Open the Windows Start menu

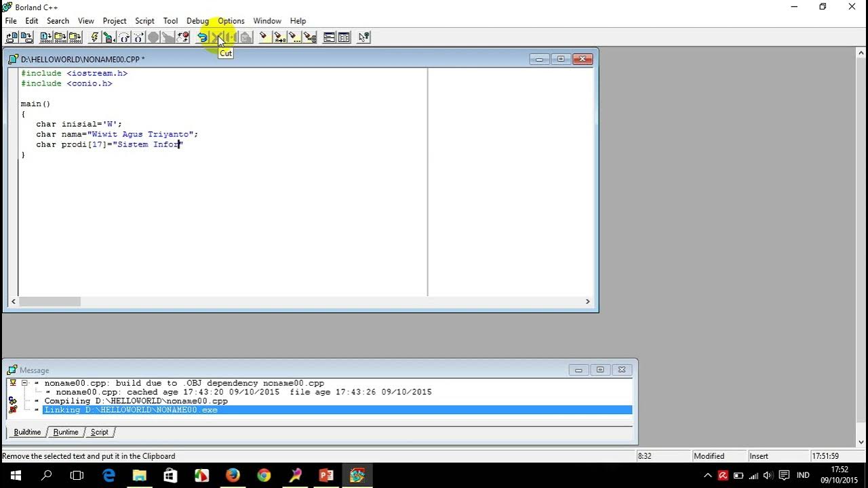tap(16, 475)
